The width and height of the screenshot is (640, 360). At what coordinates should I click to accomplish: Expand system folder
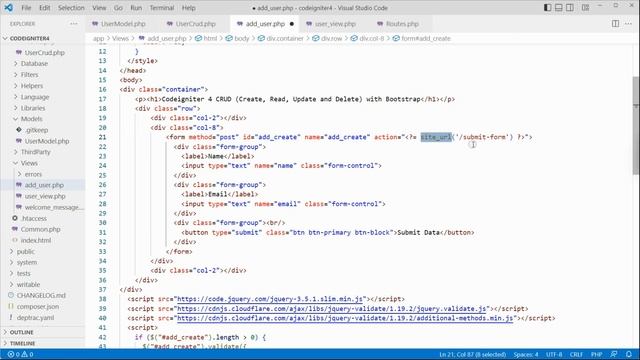tap(27, 262)
